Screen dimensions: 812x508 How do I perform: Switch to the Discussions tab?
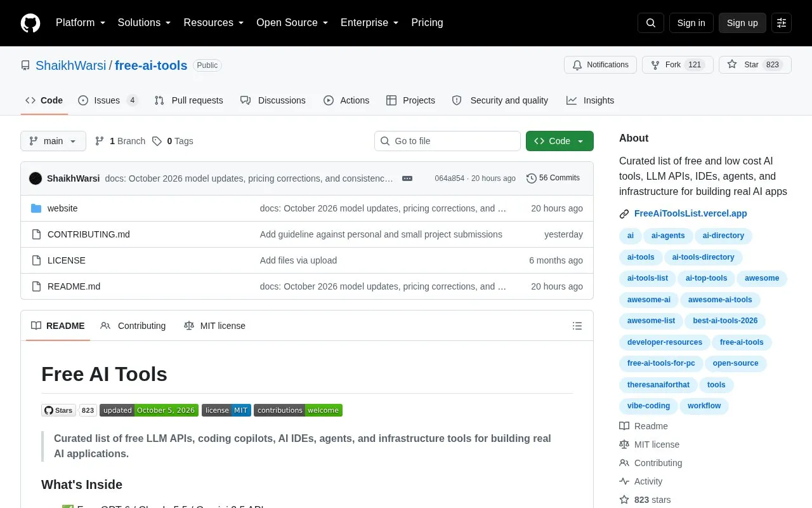point(273,100)
